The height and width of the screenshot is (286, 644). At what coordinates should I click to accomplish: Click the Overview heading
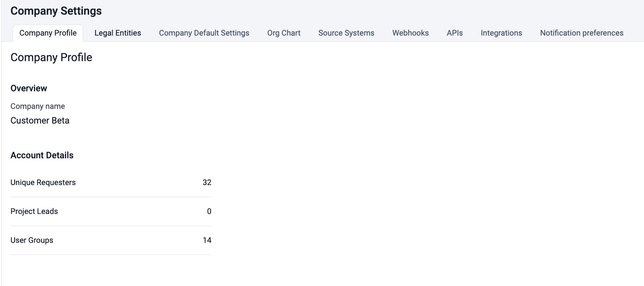(28, 88)
